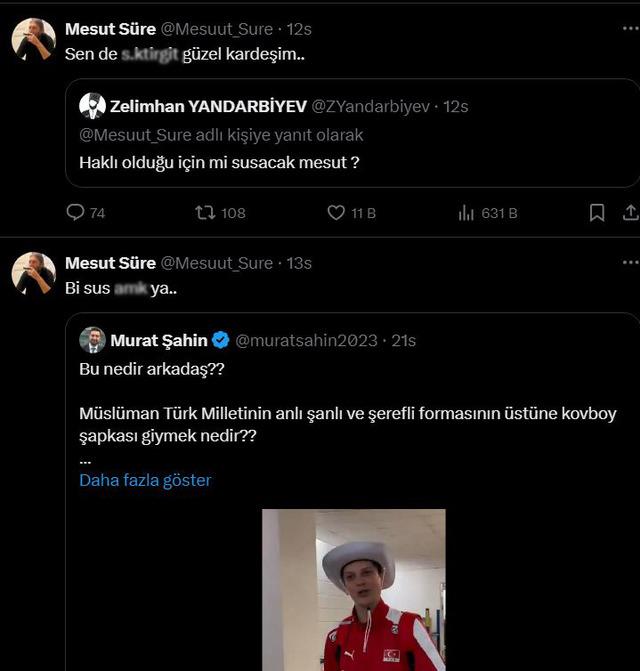Viewport: 640px width, 671px height.
Task: Click the Mesut Süre name on second tweet
Action: coord(110,262)
